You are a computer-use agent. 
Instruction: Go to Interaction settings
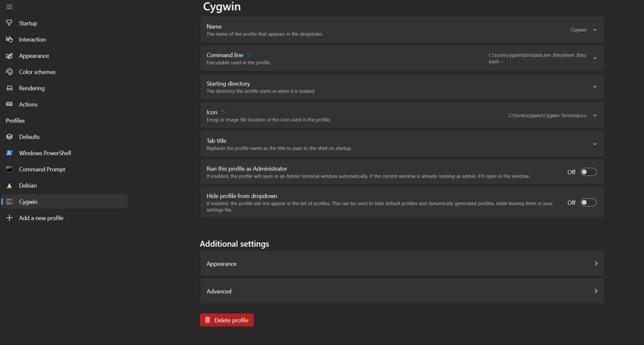64,39
